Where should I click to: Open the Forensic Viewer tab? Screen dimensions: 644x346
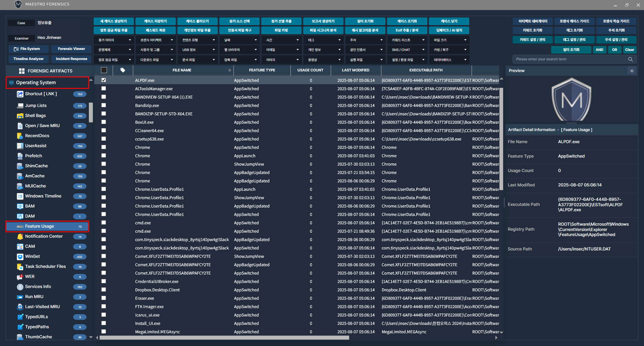(71, 49)
